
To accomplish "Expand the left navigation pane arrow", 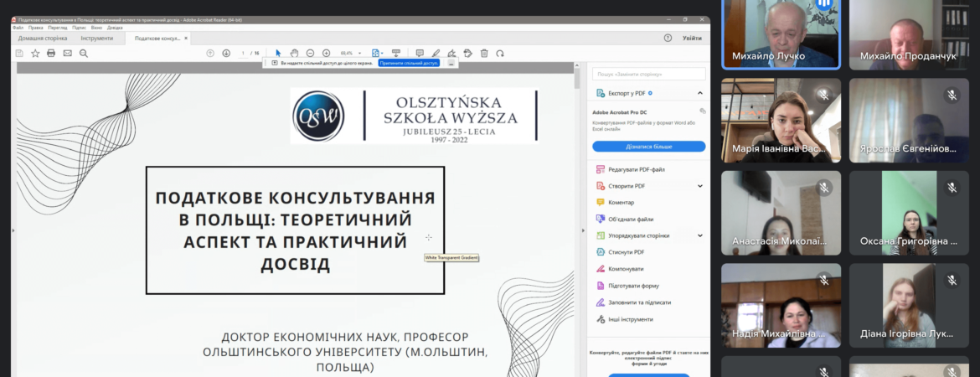I will pyautogui.click(x=13, y=230).
